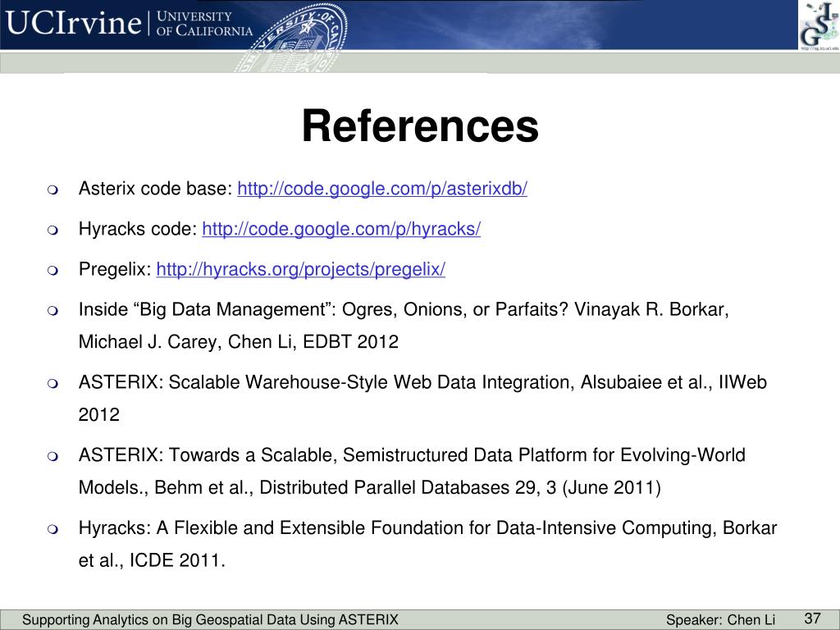840x630 pixels.
Task: Click the 'Asterix code base:' label
Action: 155,189
